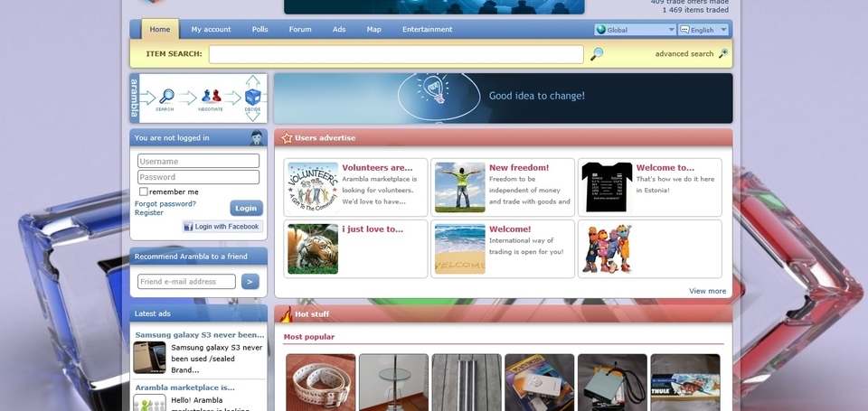Open the tiger ad image
This screenshot has width=868, height=411.
tap(312, 249)
